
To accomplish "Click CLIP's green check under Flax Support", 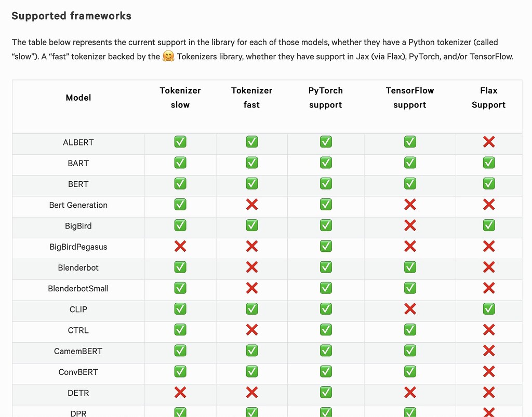I will pyautogui.click(x=489, y=309).
